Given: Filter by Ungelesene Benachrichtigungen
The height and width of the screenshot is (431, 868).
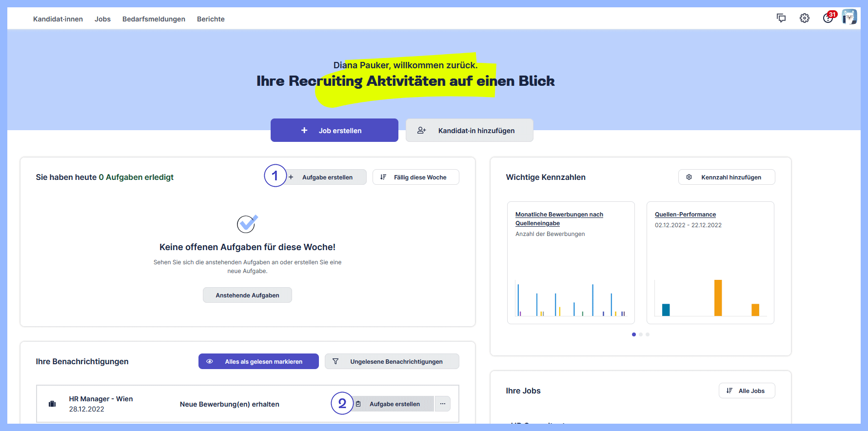Looking at the screenshot, I should 392,361.
